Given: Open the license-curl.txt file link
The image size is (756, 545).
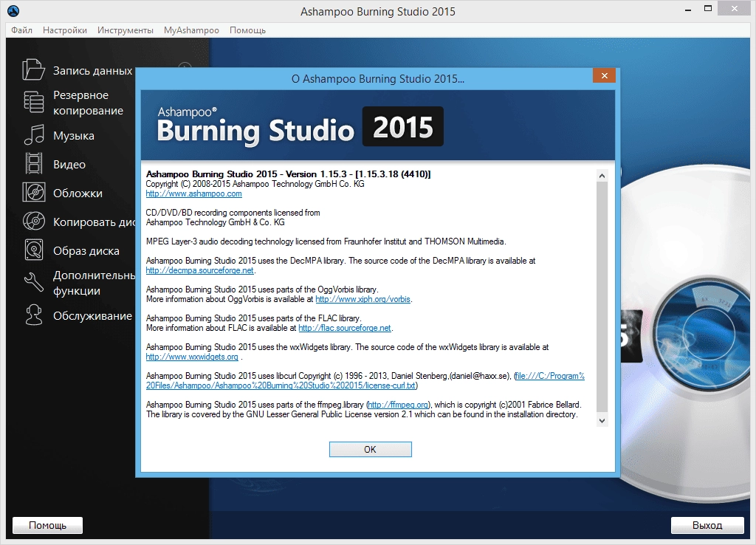Looking at the screenshot, I should [x=365, y=380].
